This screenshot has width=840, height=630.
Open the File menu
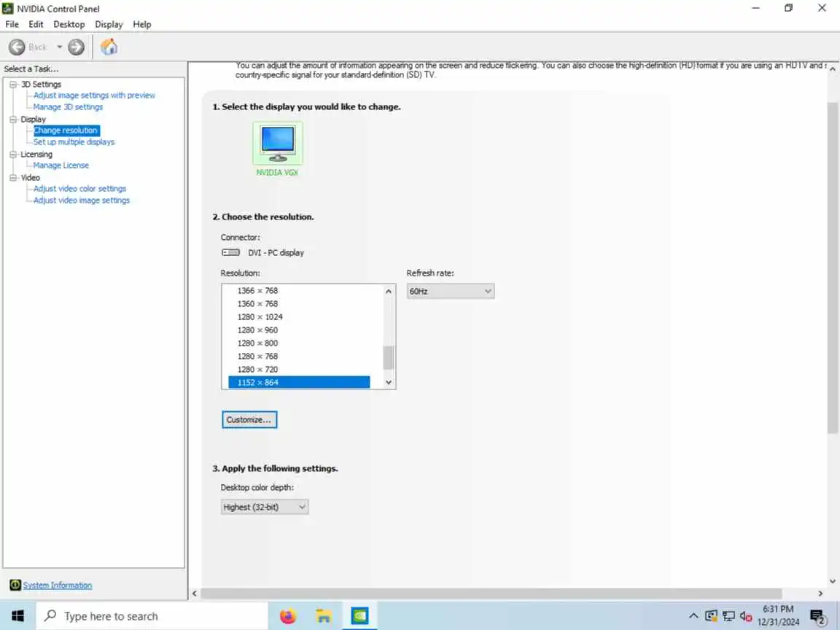click(12, 24)
